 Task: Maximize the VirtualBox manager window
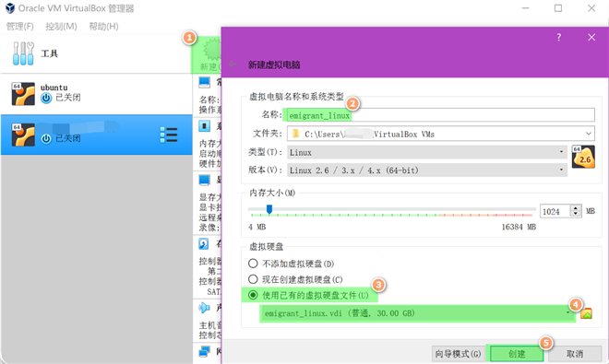pyautogui.click(x=558, y=8)
